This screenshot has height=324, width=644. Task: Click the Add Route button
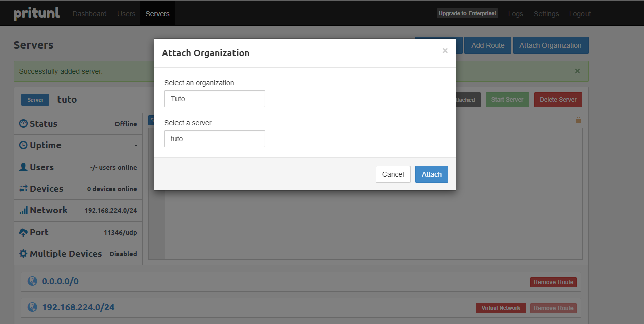click(x=488, y=45)
